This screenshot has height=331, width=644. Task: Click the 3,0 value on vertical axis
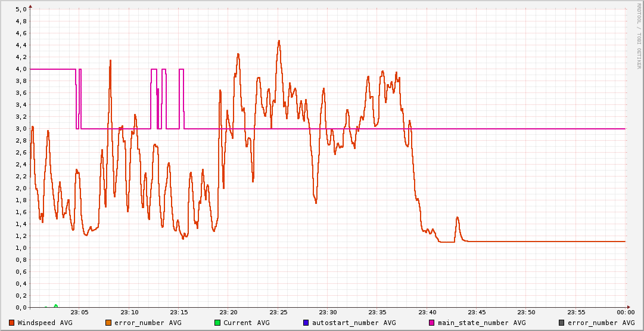coord(20,129)
